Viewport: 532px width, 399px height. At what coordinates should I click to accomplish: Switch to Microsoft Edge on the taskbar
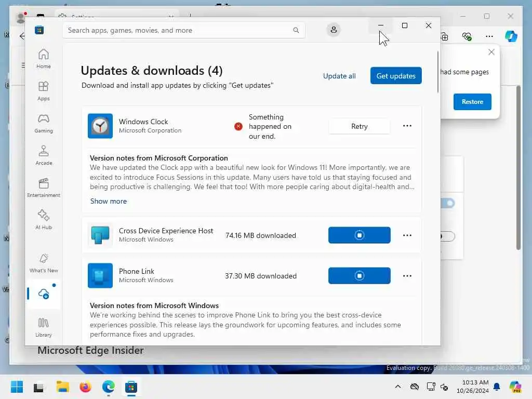point(108,387)
